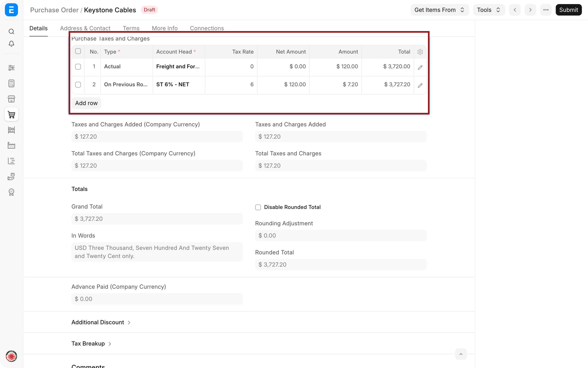Open the user avatar menu
Image resolution: width=588 pixels, height=368 pixels.
(11, 356)
